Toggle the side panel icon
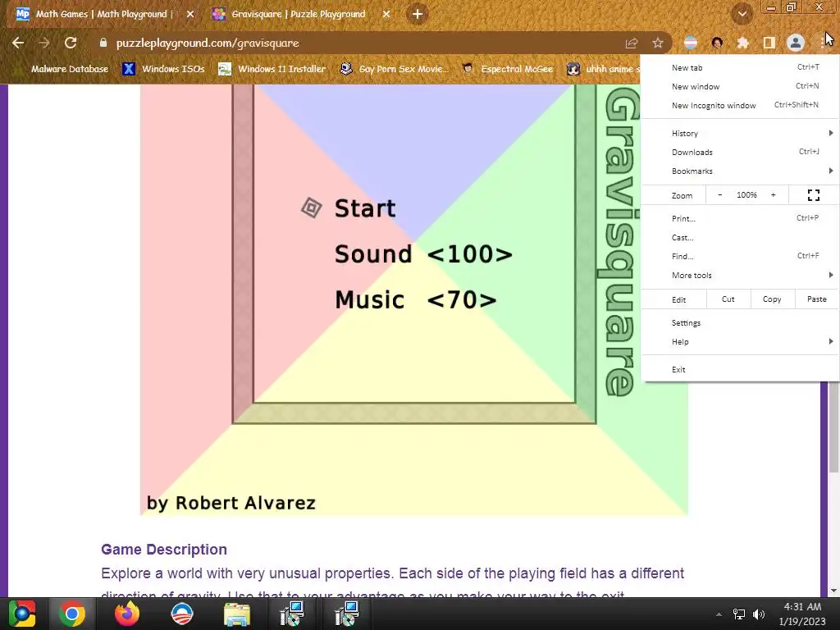This screenshot has width=840, height=630. tap(769, 43)
